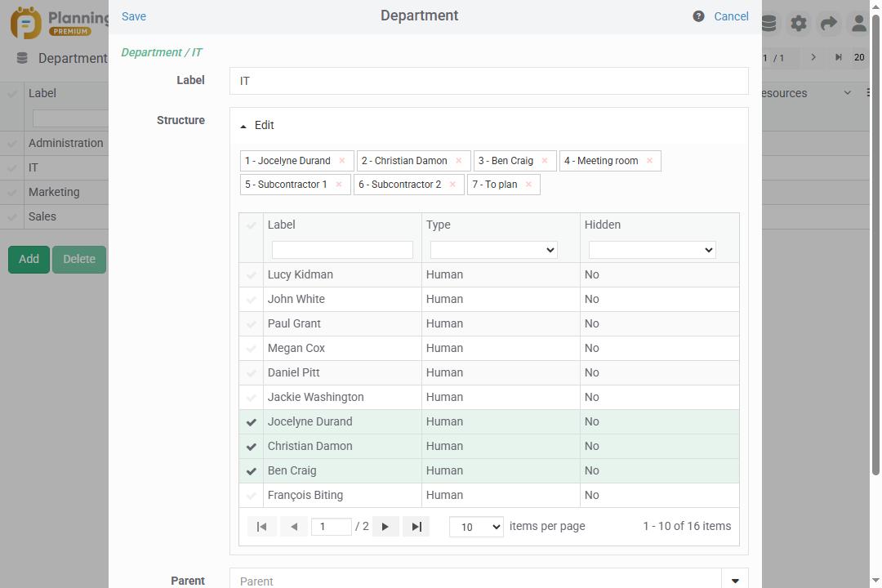Select the John White row checkmark
The image size is (882, 588).
click(252, 300)
